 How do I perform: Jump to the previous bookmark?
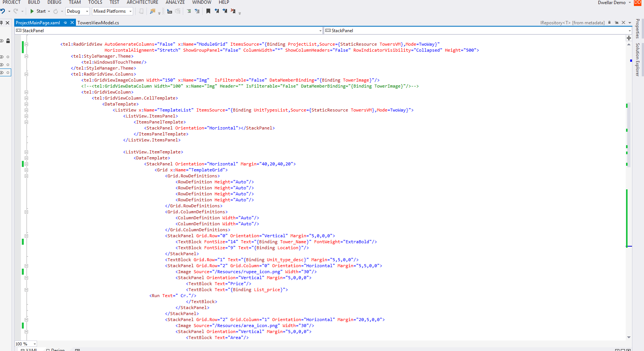pyautogui.click(x=217, y=11)
